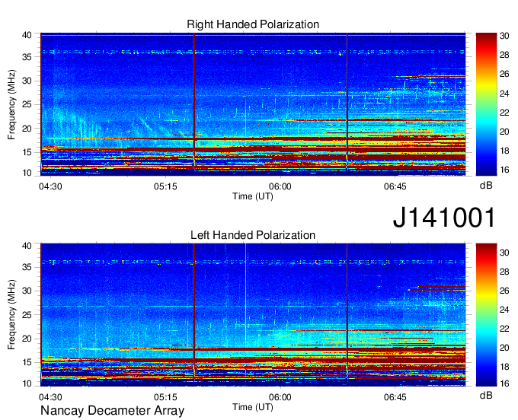
Task: Click the "20" frequency tick of the bottom plot
Action: (27, 339)
